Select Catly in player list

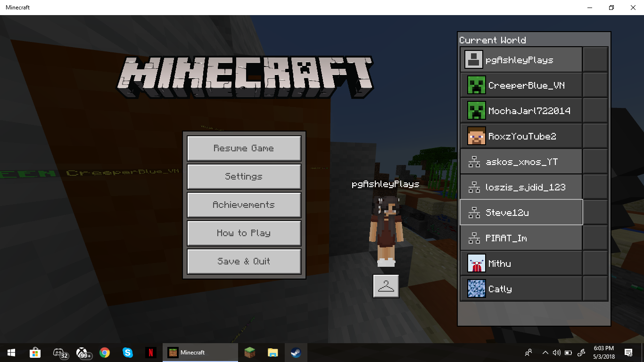(500, 289)
